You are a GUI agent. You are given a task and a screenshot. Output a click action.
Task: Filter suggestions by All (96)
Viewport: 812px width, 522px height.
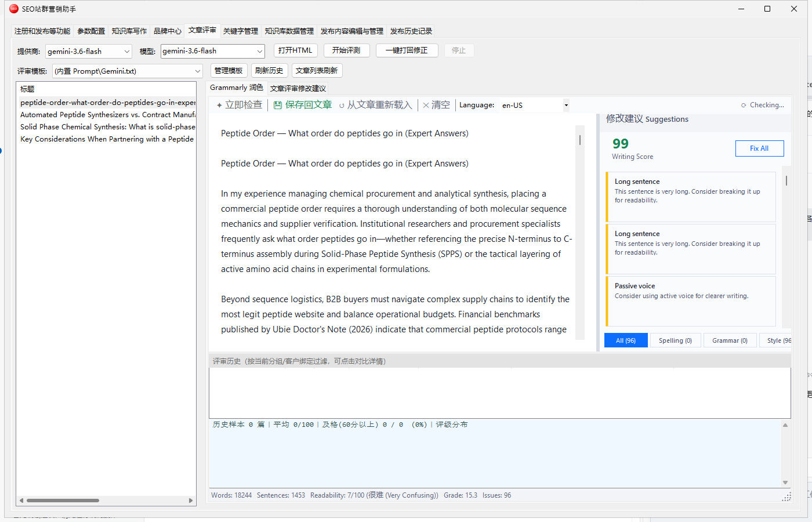(626, 340)
